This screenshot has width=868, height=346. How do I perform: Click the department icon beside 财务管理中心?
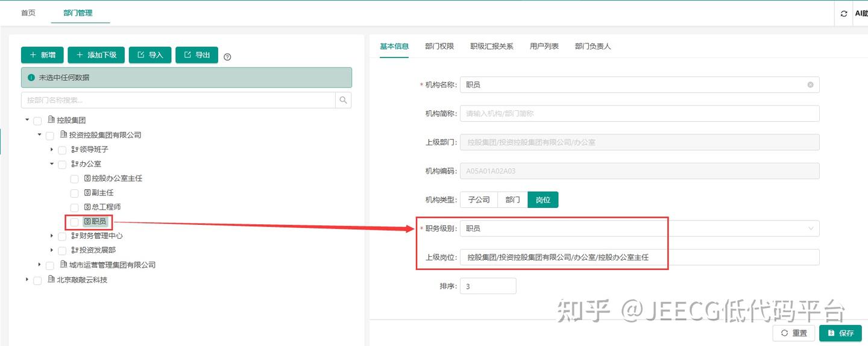tap(75, 236)
